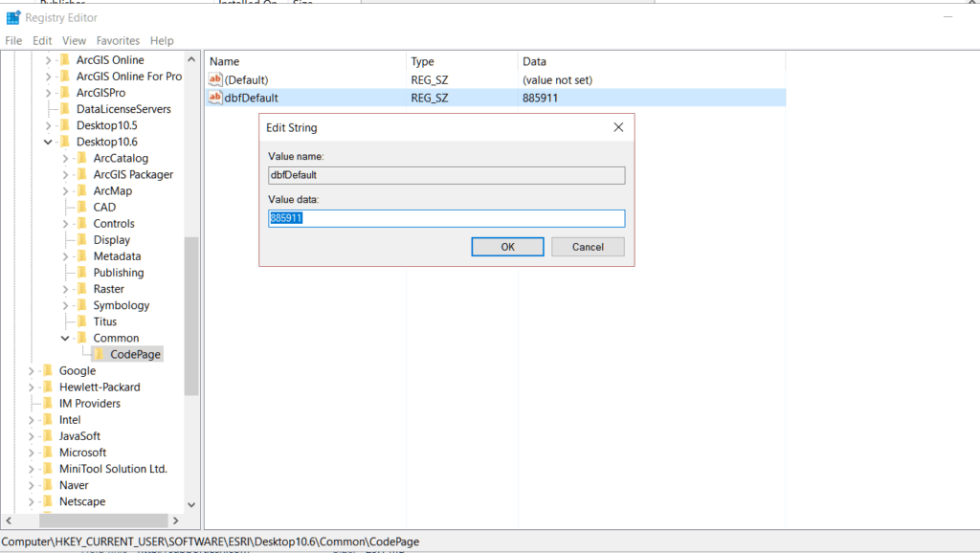This screenshot has width=980, height=553.
Task: Click the ab icon beside (Default) value
Action: 214,79
